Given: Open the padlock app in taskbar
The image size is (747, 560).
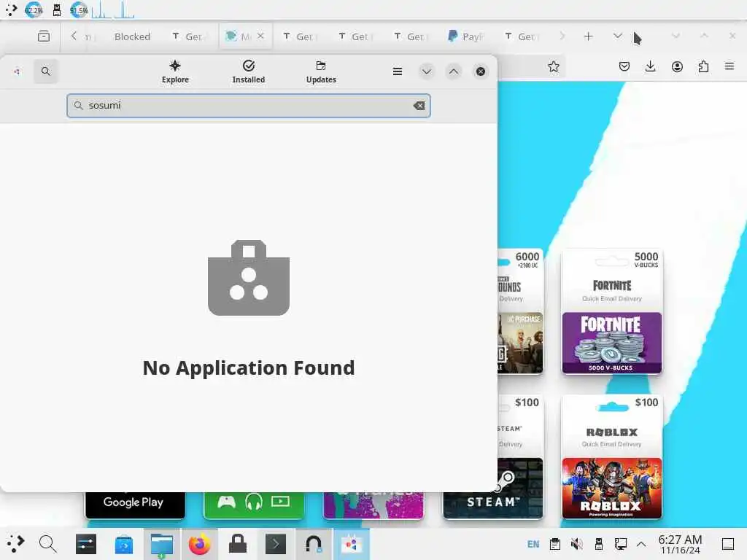Looking at the screenshot, I should pyautogui.click(x=238, y=544).
